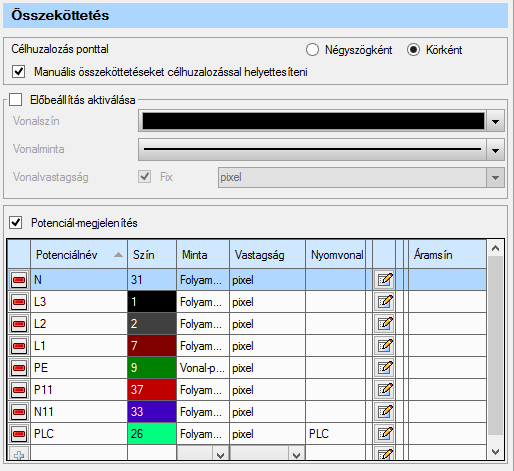Remove the L3 potential entry

click(x=19, y=302)
